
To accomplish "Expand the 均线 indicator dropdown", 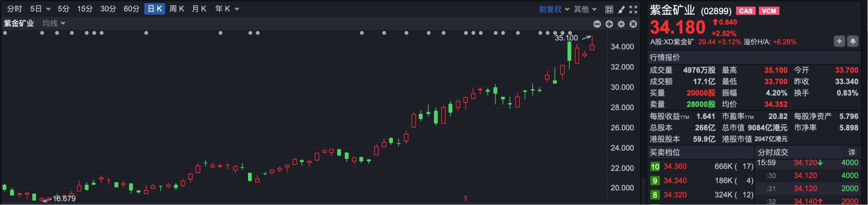I will [x=54, y=23].
